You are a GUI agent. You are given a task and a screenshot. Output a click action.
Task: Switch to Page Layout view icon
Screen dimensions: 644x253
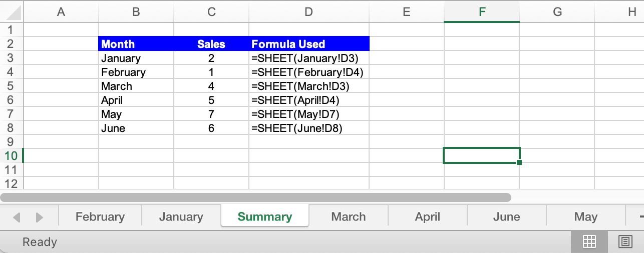(x=625, y=242)
